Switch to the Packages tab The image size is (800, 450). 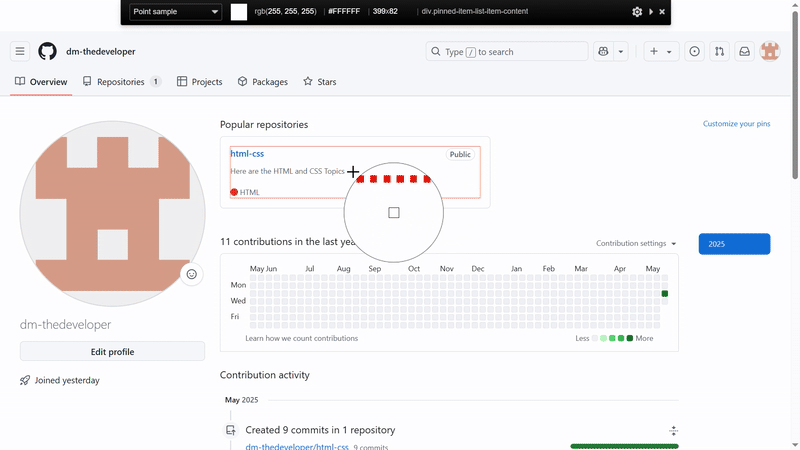(263, 82)
